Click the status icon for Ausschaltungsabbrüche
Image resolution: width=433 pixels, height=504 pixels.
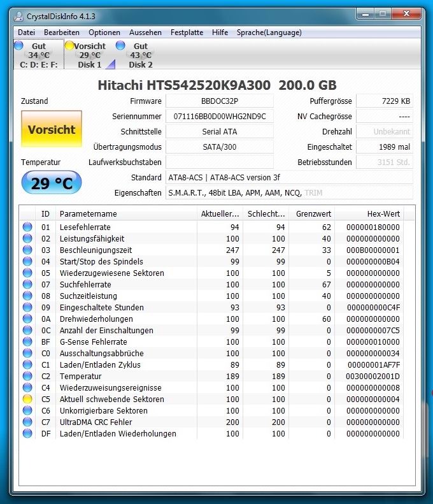pos(27,353)
